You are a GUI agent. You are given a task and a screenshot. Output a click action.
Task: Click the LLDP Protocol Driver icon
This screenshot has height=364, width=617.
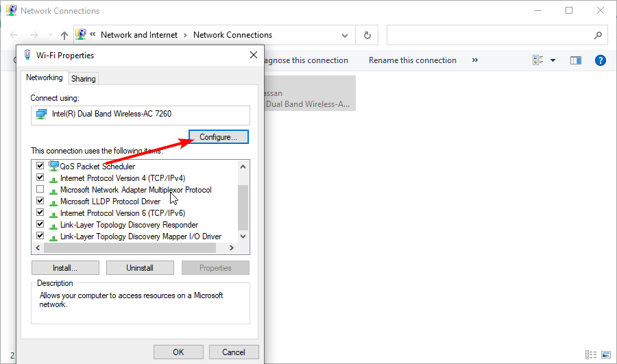[53, 203]
